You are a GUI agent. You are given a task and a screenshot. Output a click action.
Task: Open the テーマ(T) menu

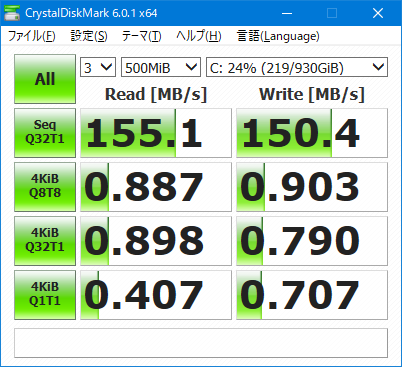141,36
